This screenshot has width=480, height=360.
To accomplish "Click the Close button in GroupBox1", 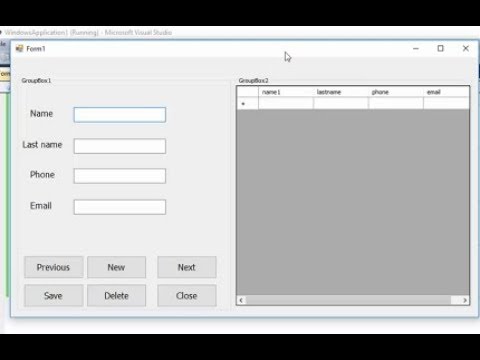I will 187,296.
